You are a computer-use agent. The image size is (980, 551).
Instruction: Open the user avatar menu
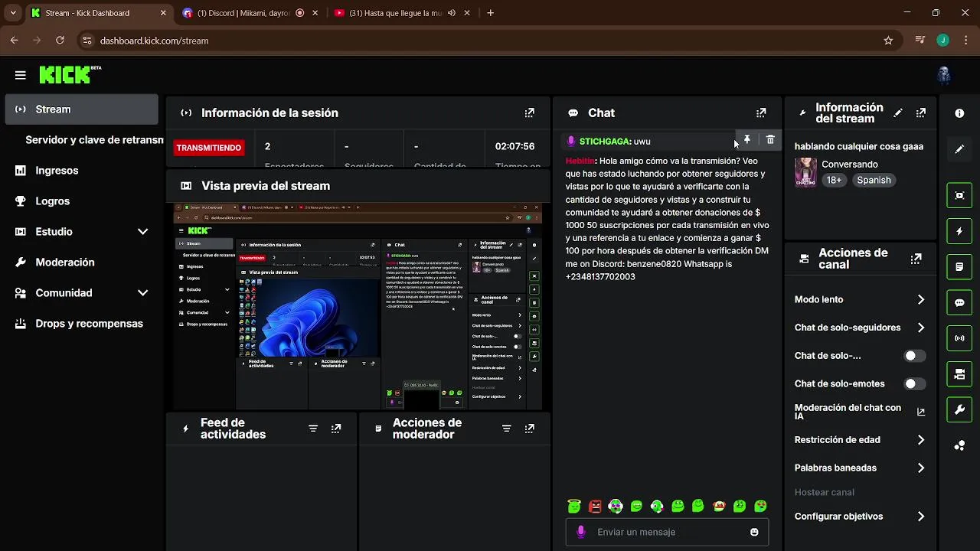[944, 75]
